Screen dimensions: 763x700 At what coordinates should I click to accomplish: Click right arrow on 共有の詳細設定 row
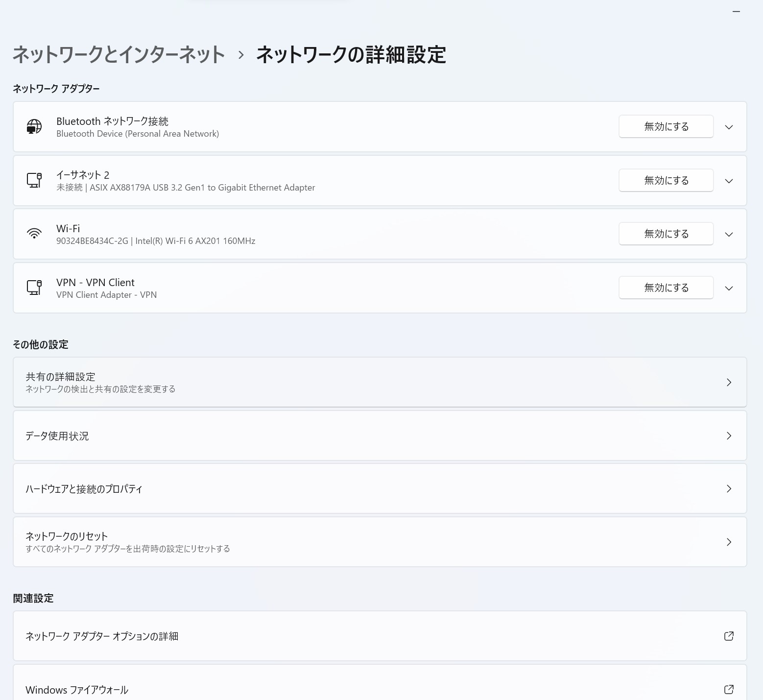pyautogui.click(x=729, y=382)
